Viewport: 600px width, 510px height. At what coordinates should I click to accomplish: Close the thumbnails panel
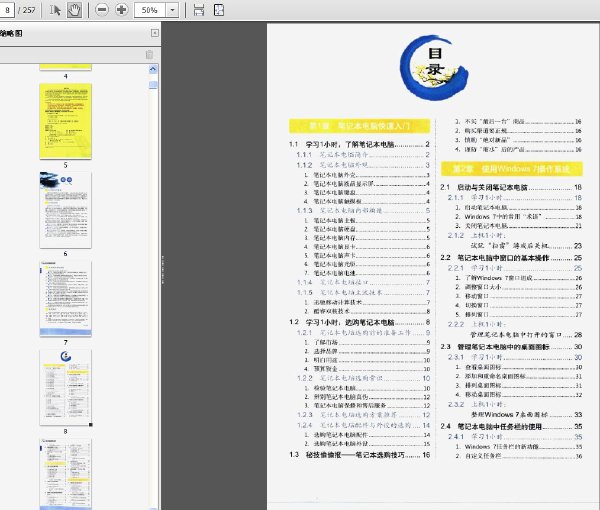[155, 33]
